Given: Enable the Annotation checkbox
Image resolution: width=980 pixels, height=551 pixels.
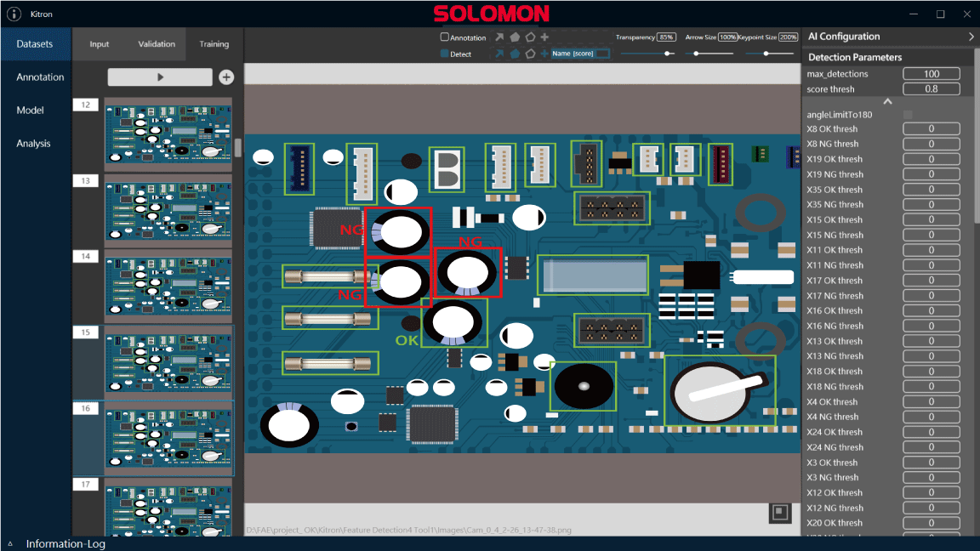Looking at the screenshot, I should pyautogui.click(x=446, y=37).
